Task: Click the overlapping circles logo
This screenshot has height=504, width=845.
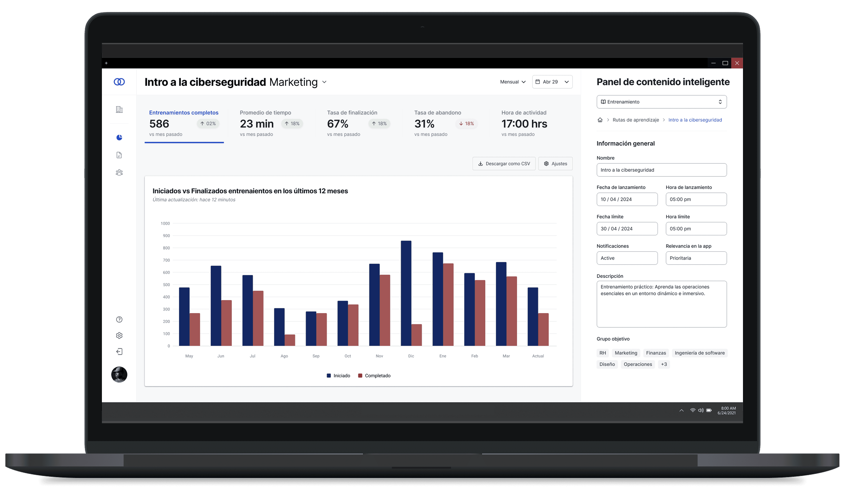Action: click(x=119, y=82)
